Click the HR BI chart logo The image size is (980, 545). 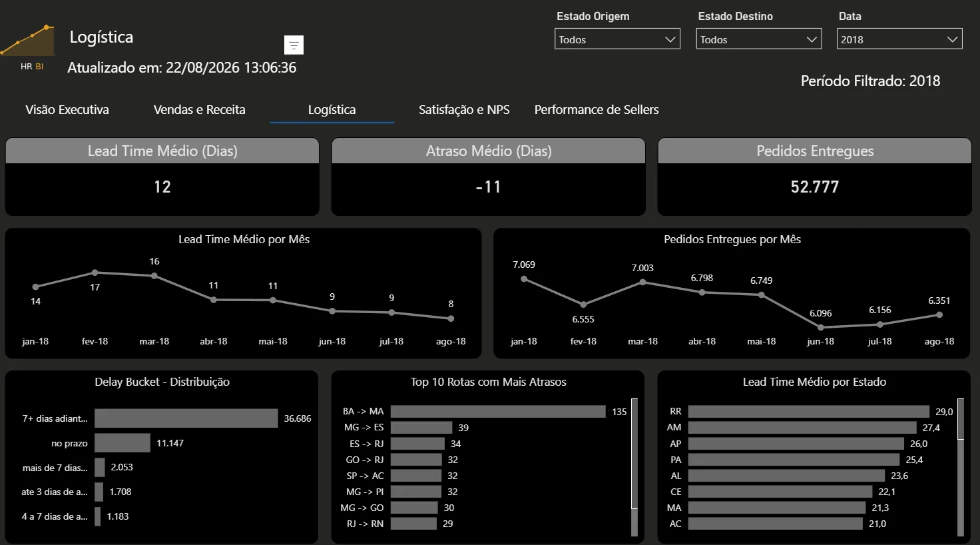point(27,47)
